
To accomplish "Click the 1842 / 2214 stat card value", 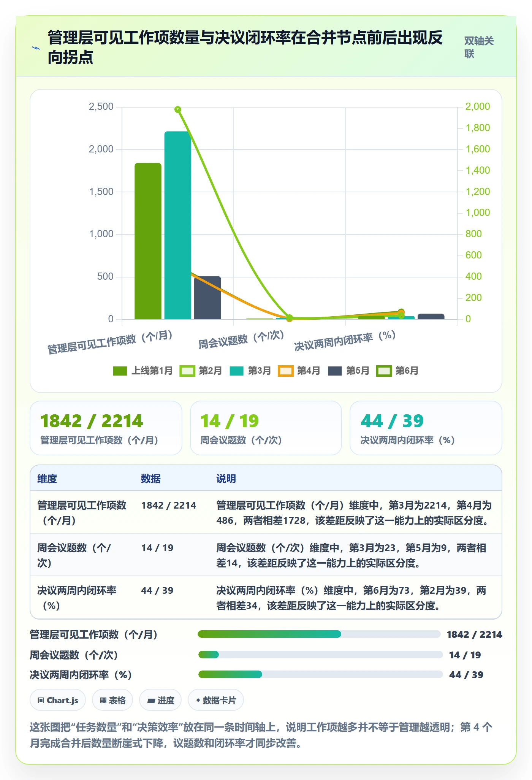I will coord(92,421).
